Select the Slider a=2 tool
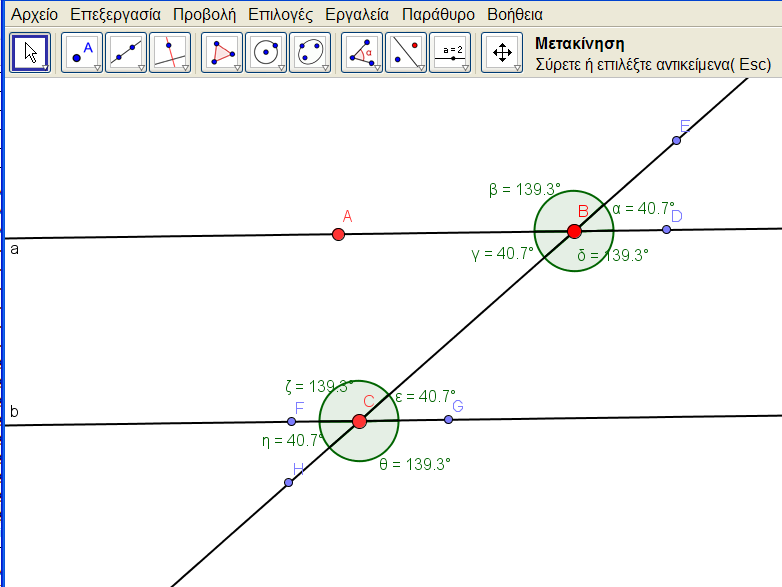 [450, 53]
